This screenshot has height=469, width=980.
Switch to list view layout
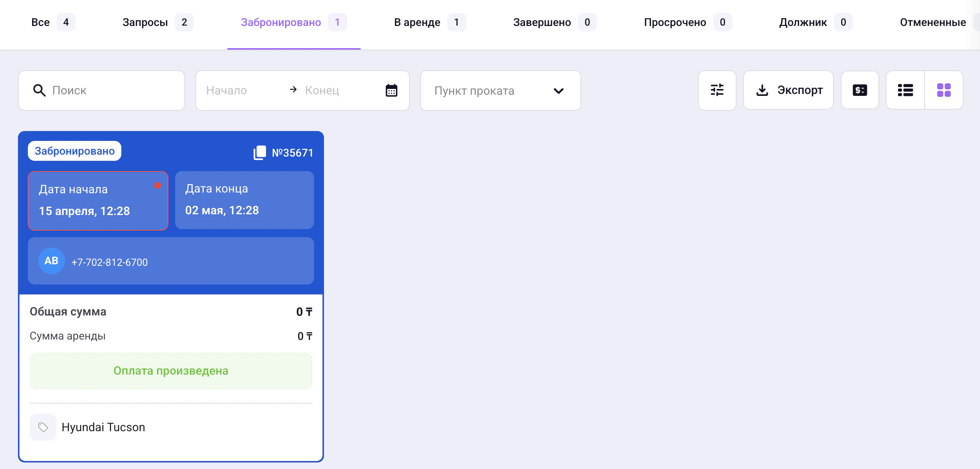(905, 90)
